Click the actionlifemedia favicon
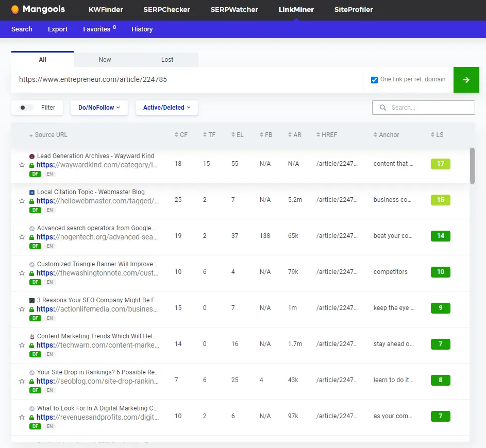Image resolution: width=486 pixels, height=448 pixels. pos(32,300)
